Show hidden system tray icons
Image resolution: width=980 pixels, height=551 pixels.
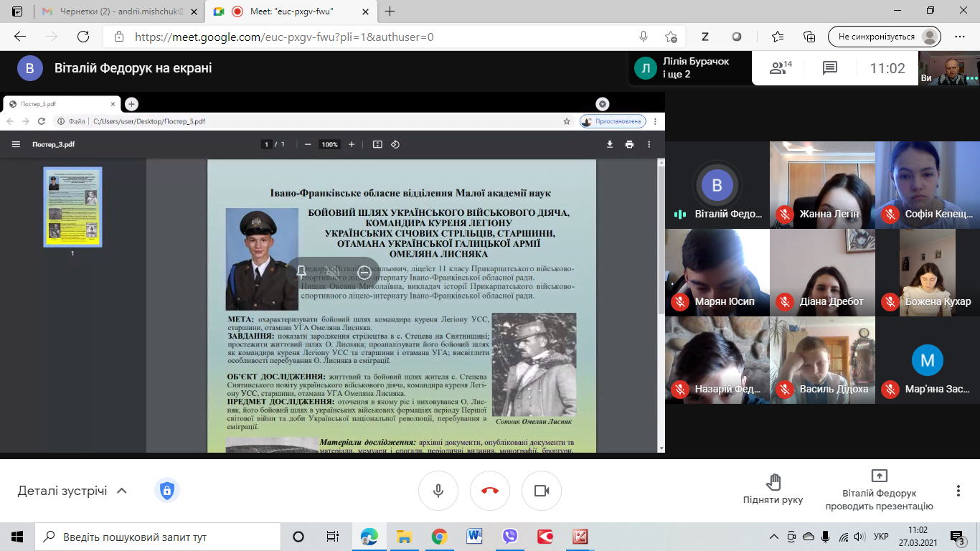click(x=774, y=537)
